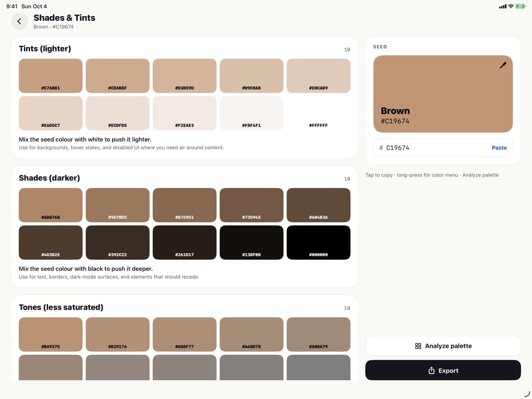The height and width of the screenshot is (399, 532).
Task: Tap tone swatch #B39176
Action: coord(117,334)
